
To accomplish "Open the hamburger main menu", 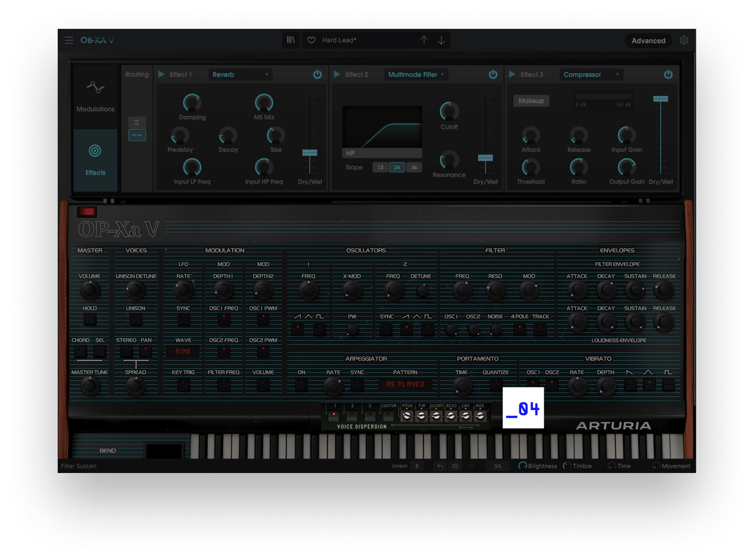I will (x=69, y=40).
